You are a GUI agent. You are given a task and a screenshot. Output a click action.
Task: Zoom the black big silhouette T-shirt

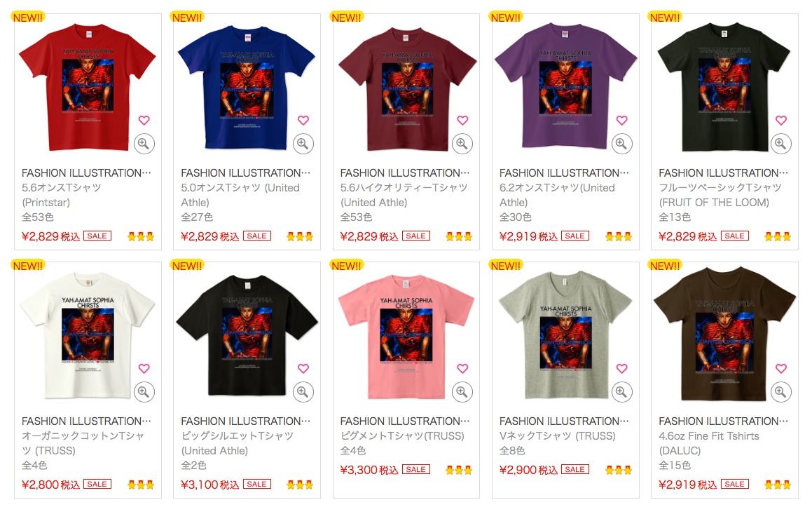click(x=303, y=392)
